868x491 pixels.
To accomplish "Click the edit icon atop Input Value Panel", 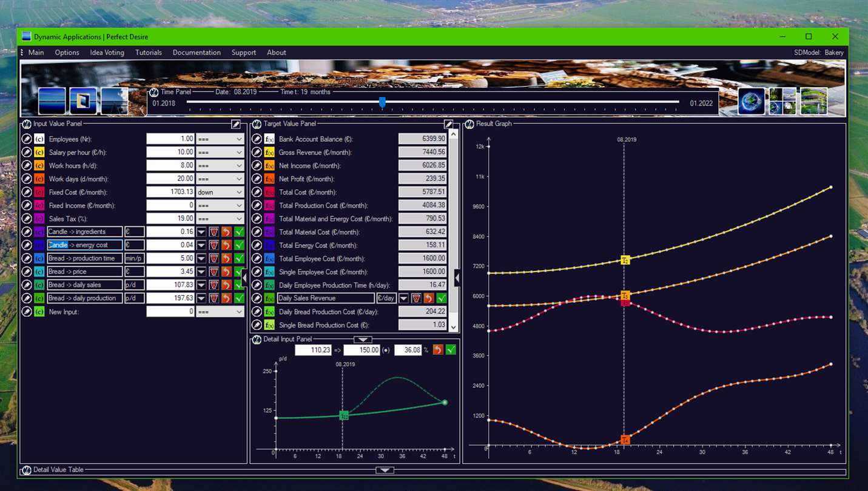I will point(236,124).
